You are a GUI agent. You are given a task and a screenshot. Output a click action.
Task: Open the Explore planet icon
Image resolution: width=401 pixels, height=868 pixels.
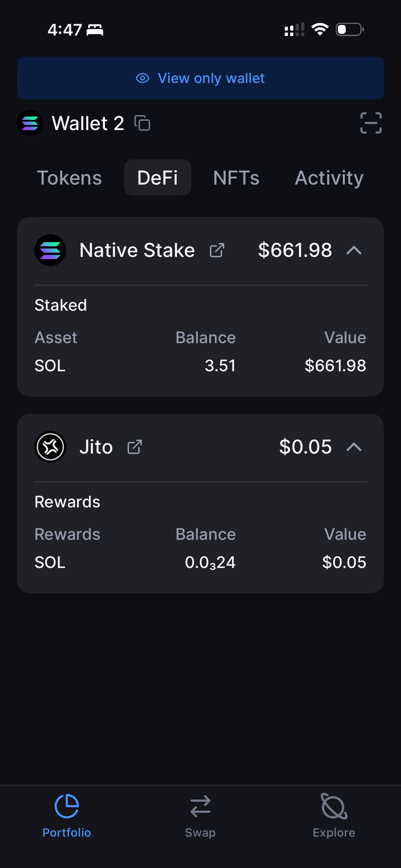pyautogui.click(x=334, y=806)
